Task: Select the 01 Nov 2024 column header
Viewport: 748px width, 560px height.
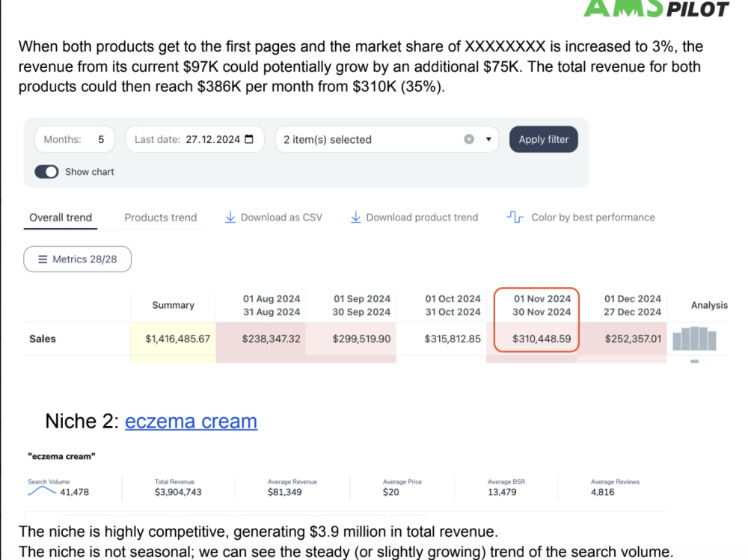Action: 542,305
